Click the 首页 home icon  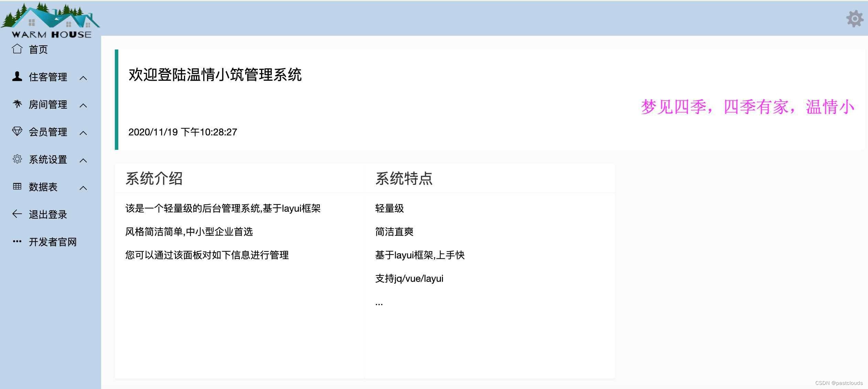click(x=16, y=49)
